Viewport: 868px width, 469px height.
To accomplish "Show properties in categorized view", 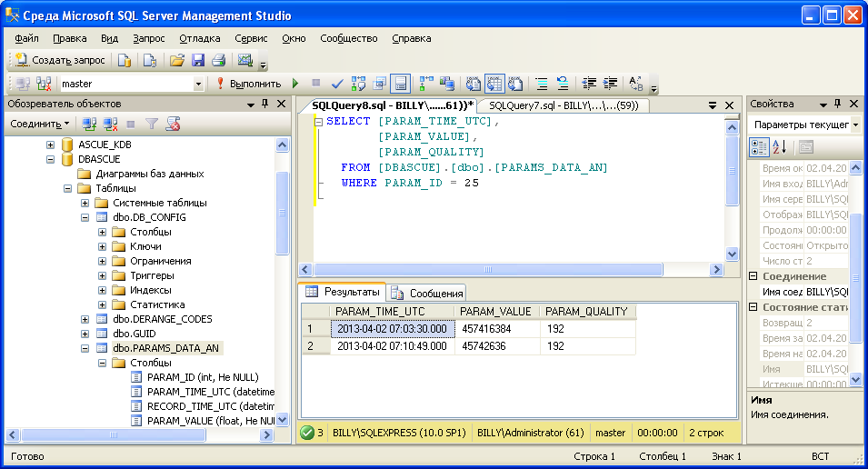I will point(759,147).
